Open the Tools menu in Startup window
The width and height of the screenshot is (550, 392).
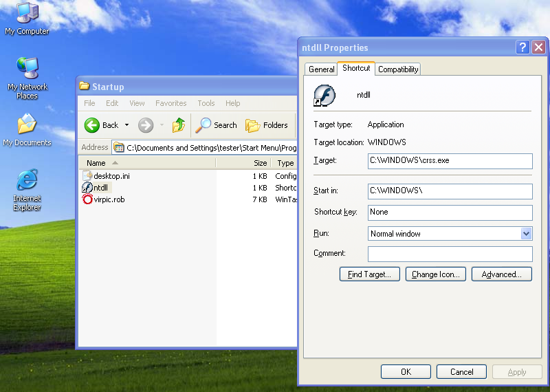coord(206,103)
